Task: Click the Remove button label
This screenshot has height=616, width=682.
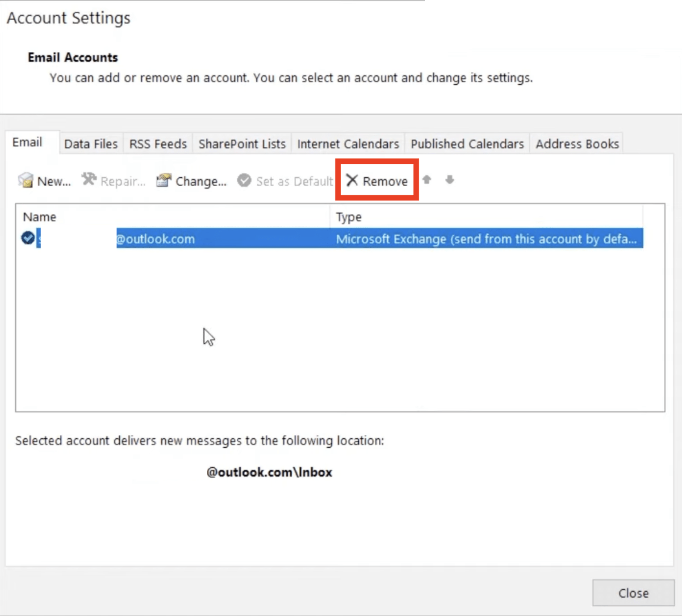Action: point(385,181)
